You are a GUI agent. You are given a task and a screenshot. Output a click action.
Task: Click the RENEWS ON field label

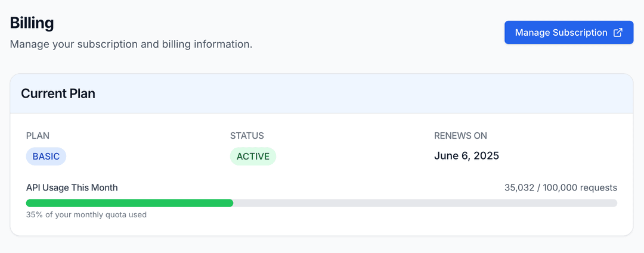tap(460, 136)
